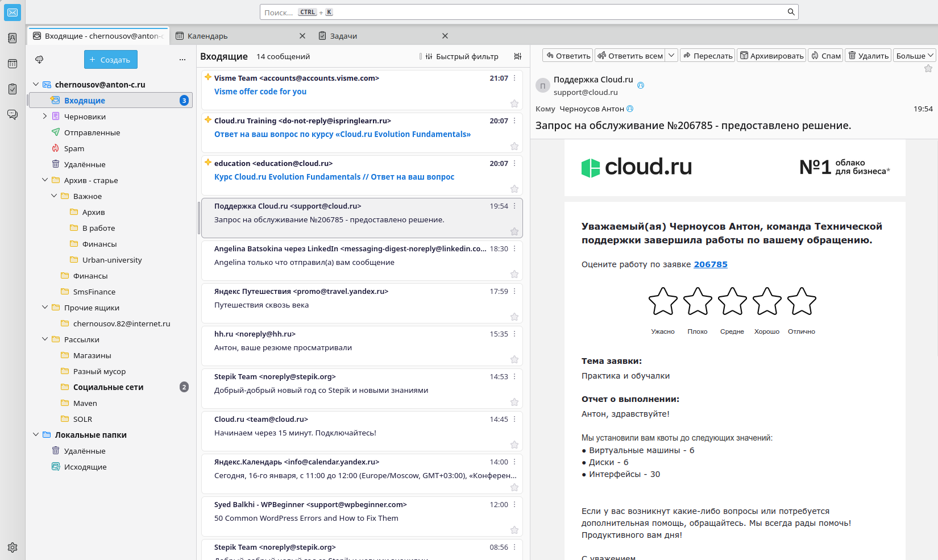Viewport: 938px width, 560px height.
Task: Rate support with the Отлично star
Action: tap(802, 301)
